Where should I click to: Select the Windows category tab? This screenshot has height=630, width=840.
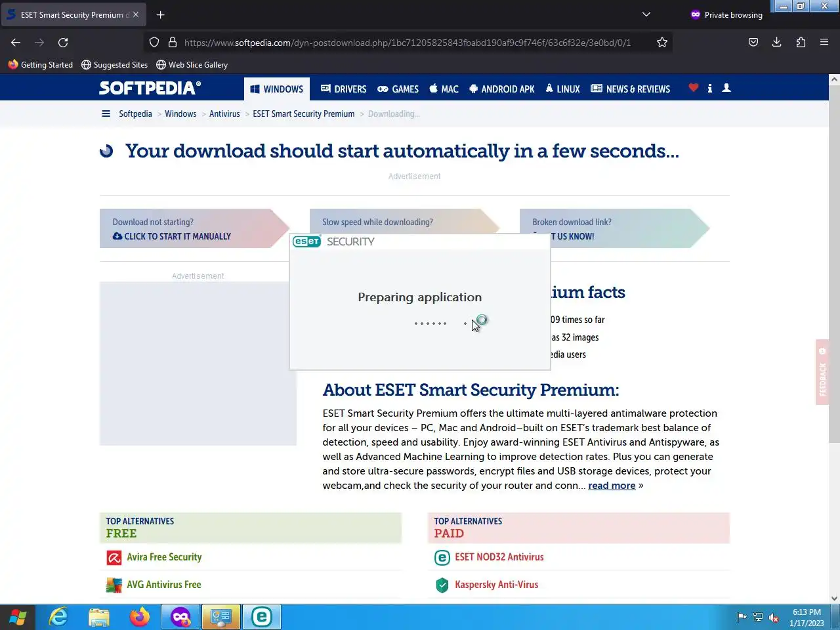(276, 89)
